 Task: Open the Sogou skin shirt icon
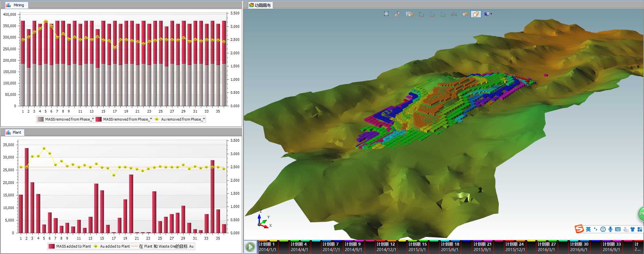coord(633,229)
